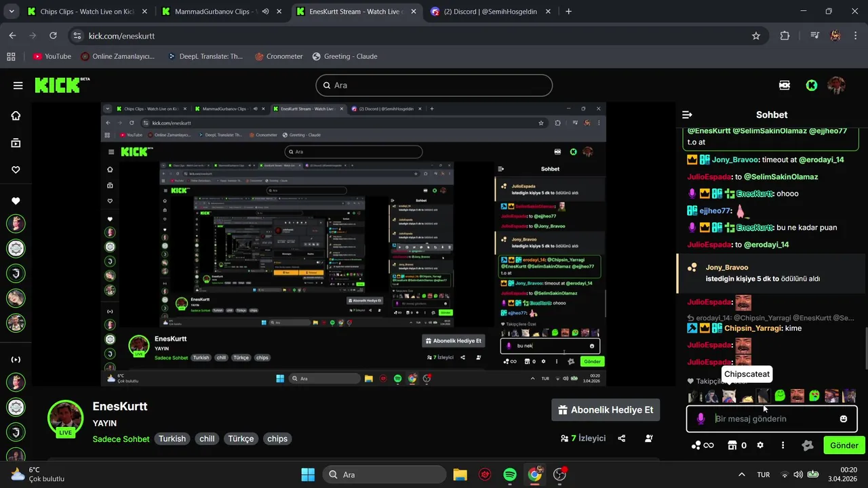Image resolution: width=868 pixels, height=488 pixels.
Task: Open JulioEspada username above Jony_Bravoo reward
Action: 710,245
